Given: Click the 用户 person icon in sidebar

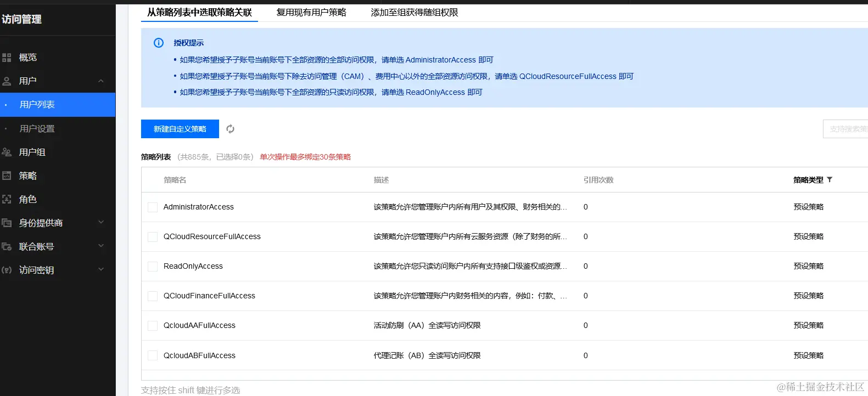Looking at the screenshot, I should click(7, 81).
